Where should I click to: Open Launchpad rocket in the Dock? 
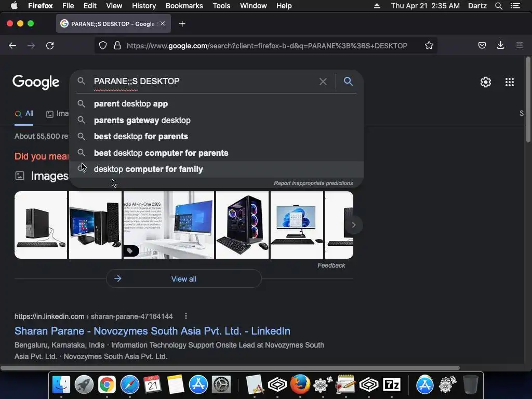(84, 385)
